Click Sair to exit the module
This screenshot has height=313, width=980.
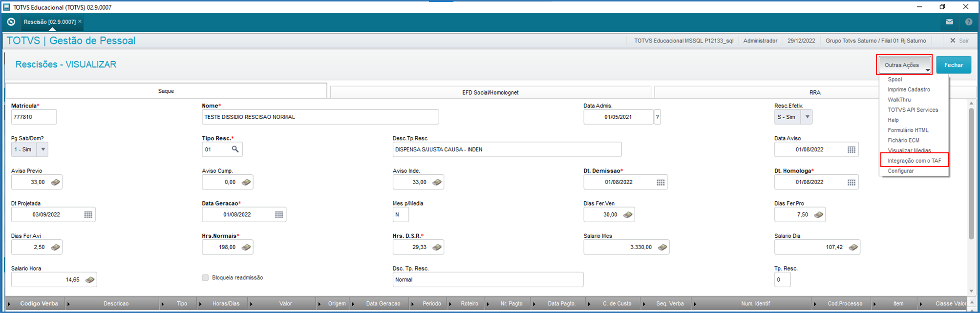959,41
